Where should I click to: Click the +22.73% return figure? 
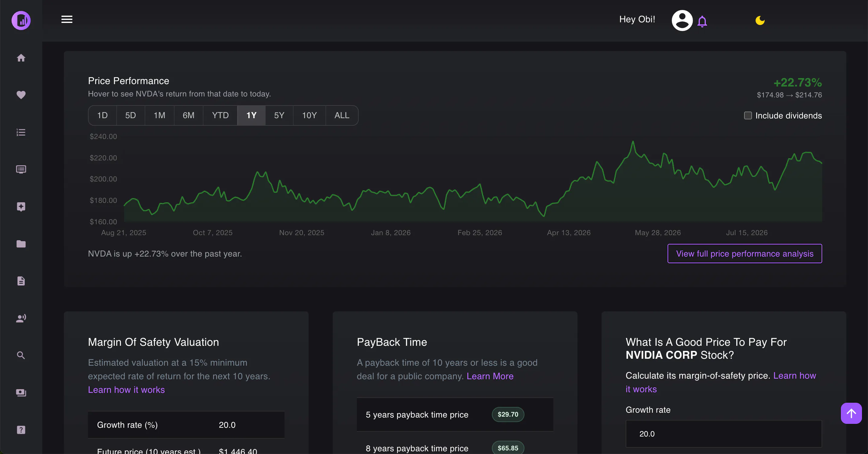797,83
